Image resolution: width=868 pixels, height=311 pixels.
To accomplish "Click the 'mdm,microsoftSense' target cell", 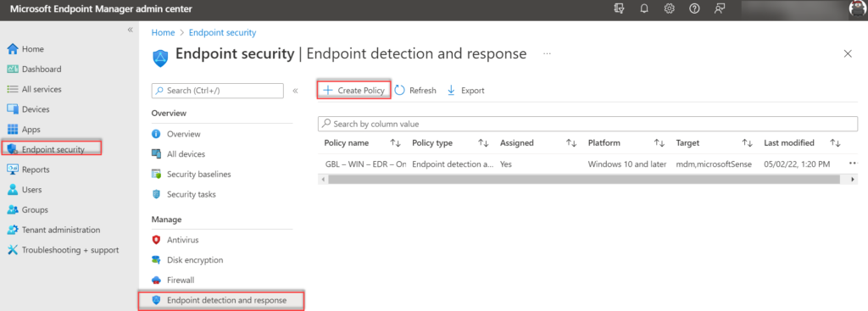I will coord(714,164).
